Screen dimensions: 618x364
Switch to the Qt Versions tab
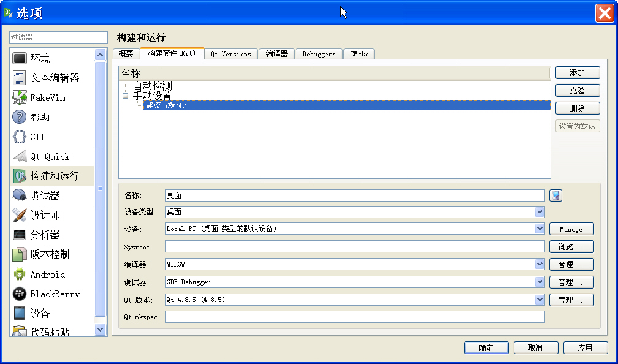(x=231, y=54)
